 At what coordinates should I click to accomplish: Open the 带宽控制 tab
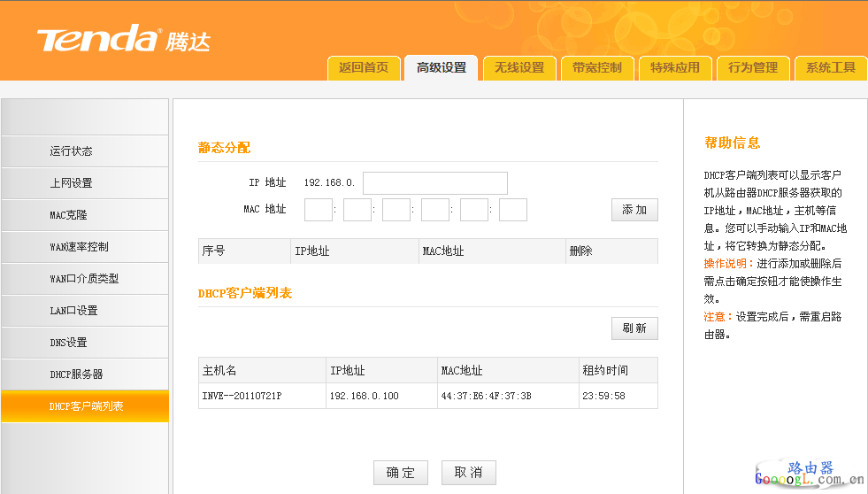(597, 68)
